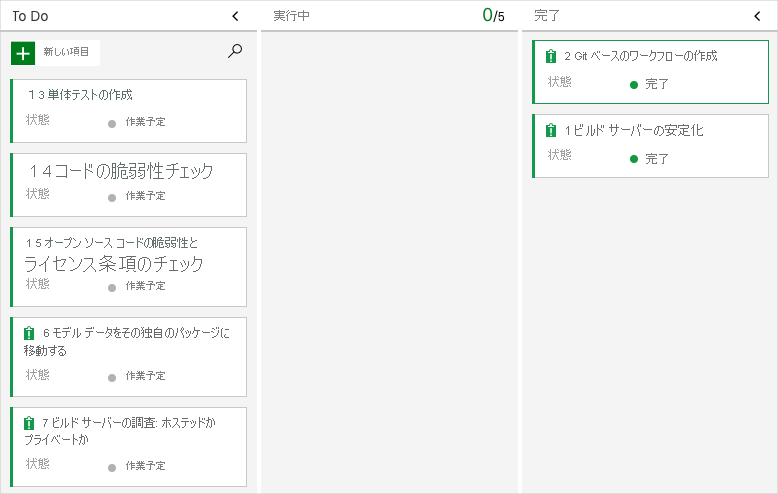Click green state dot on card 1 ビルド サーバー
Viewport: 778px width, 494px height.
pyautogui.click(x=634, y=159)
